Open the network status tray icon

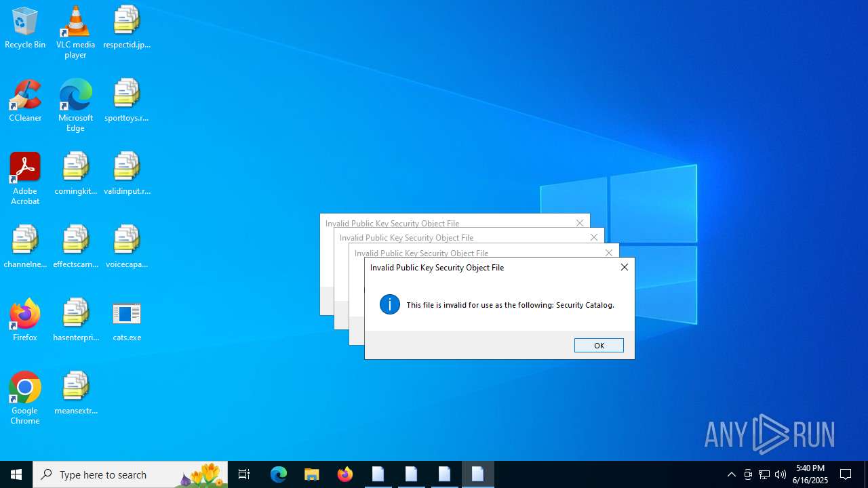pos(764,474)
